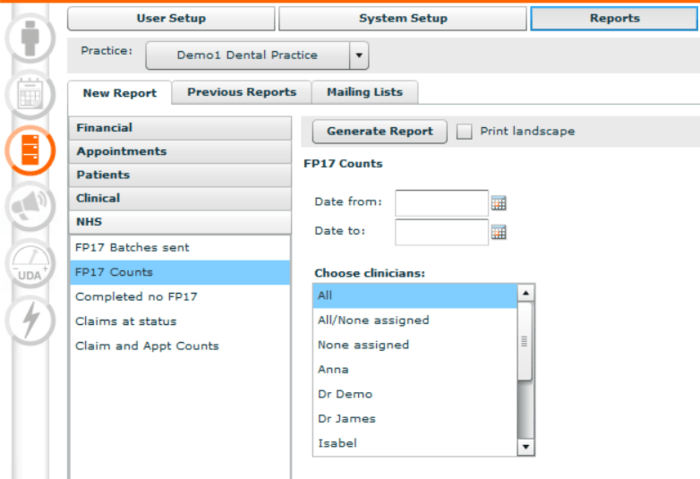
Task: Switch to the Mailing Lists tab
Action: point(364,92)
